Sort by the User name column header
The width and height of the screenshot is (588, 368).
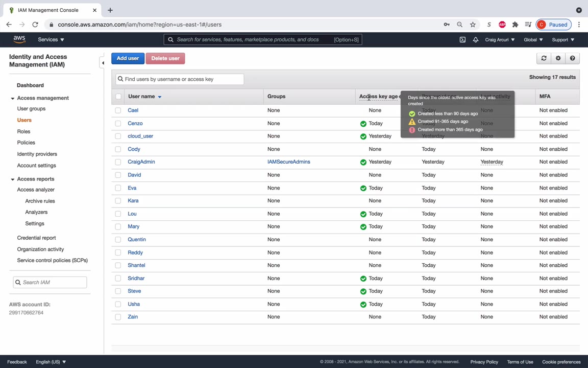coord(141,96)
